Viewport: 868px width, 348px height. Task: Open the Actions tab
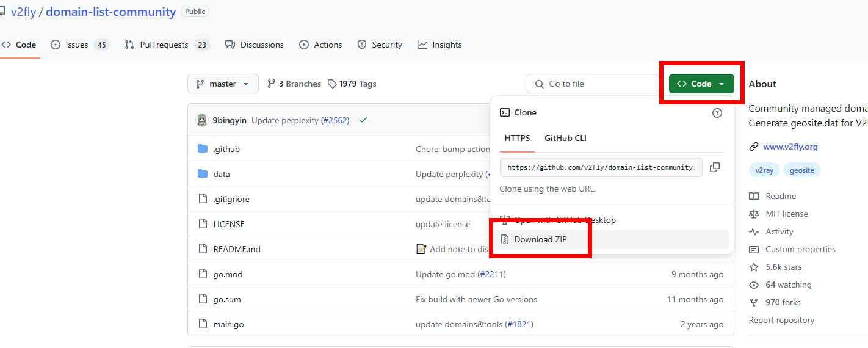coord(320,45)
